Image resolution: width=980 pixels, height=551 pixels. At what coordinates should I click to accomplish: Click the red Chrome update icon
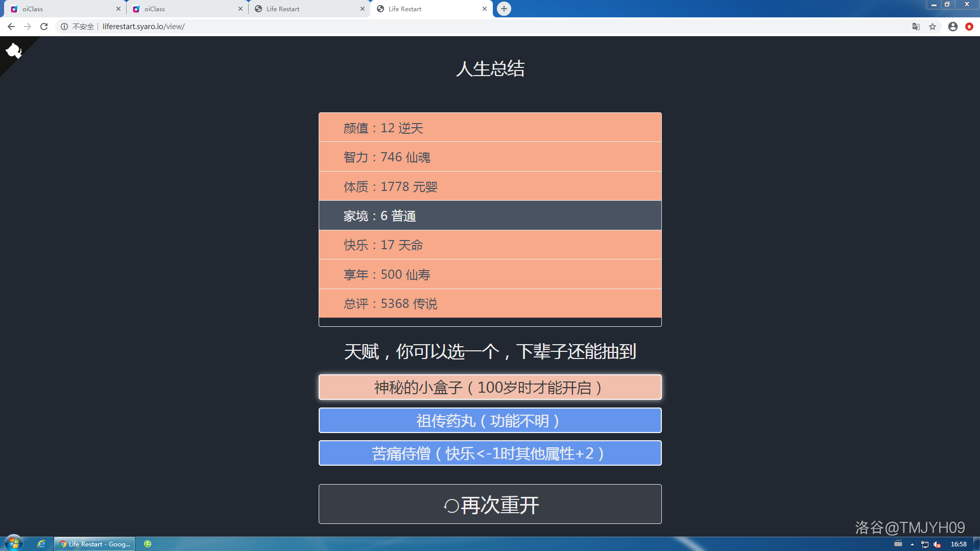969,27
